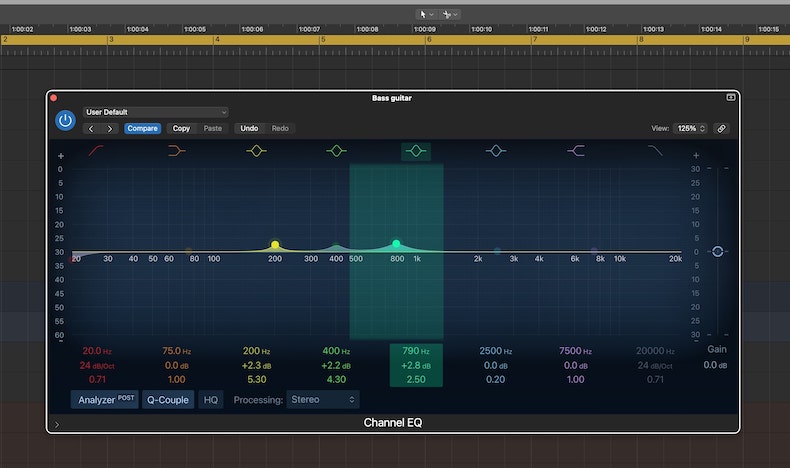Click the 1:00:08 time ruler position
Viewport: 790px width, 468px height.
pyautogui.click(x=367, y=29)
